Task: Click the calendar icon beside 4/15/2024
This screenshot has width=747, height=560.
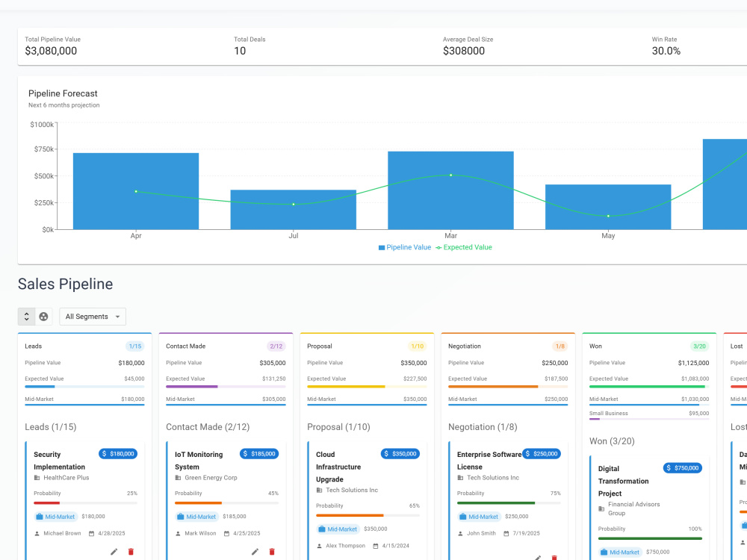Action: (x=376, y=547)
